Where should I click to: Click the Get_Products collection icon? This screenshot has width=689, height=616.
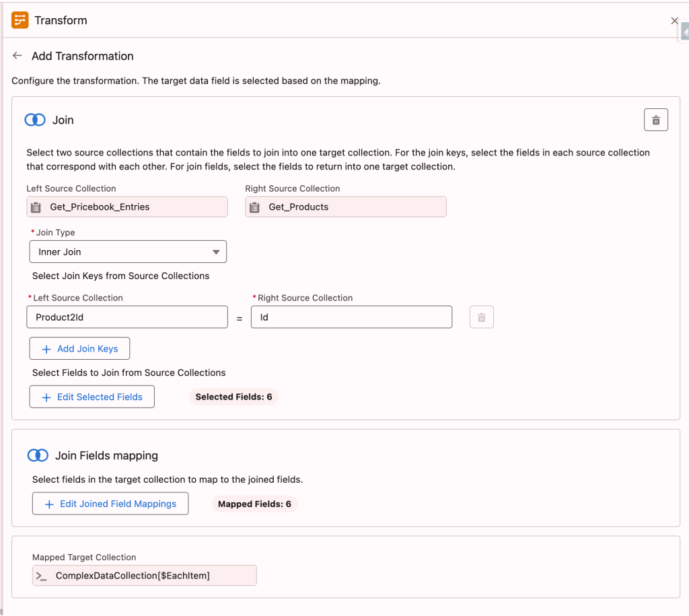click(x=255, y=207)
